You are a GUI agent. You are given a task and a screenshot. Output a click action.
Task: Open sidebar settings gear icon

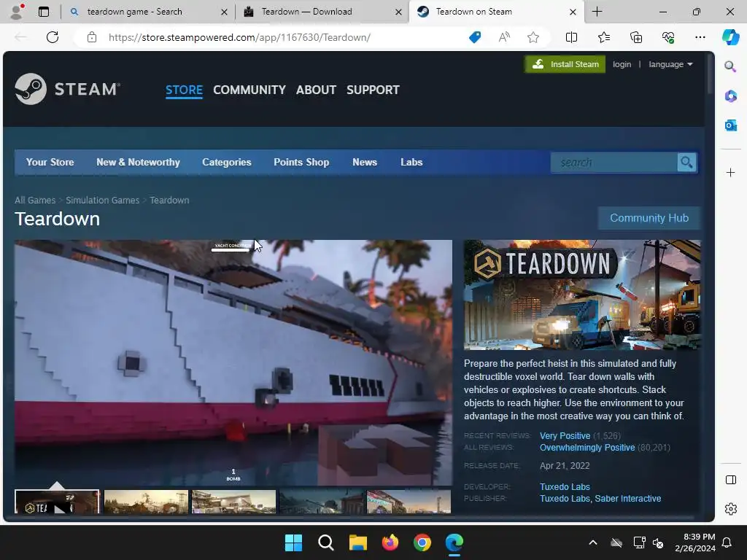point(730,508)
